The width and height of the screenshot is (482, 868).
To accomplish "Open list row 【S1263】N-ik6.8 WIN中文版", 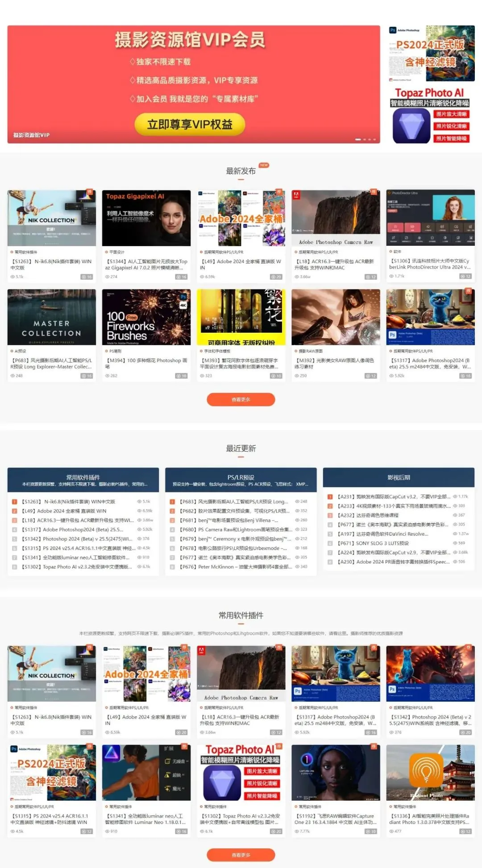I will coord(68,502).
